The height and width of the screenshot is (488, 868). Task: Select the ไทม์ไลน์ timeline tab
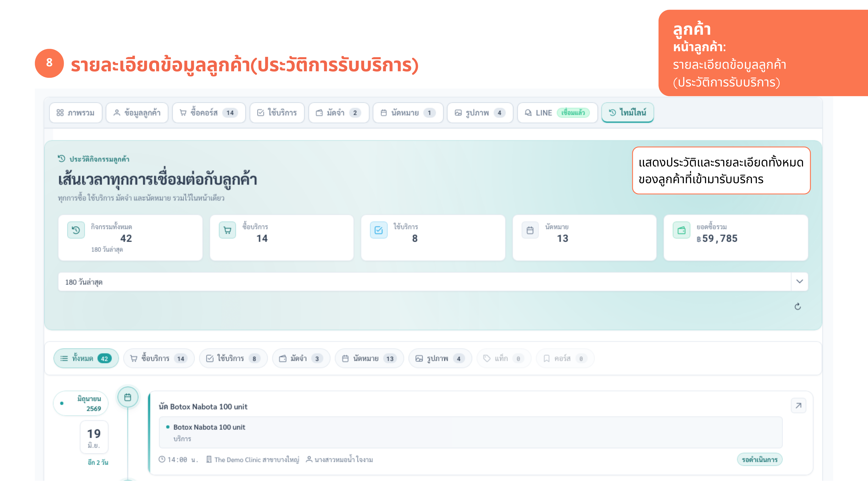pos(627,112)
